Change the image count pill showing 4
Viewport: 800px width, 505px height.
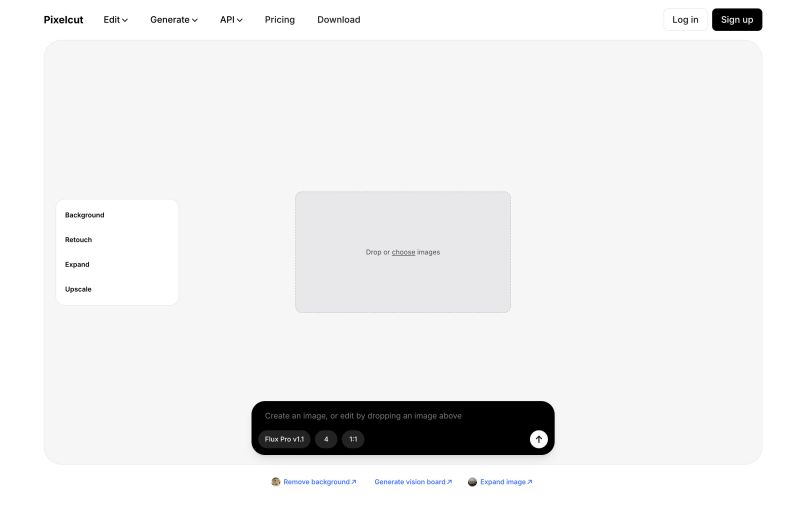pos(326,439)
